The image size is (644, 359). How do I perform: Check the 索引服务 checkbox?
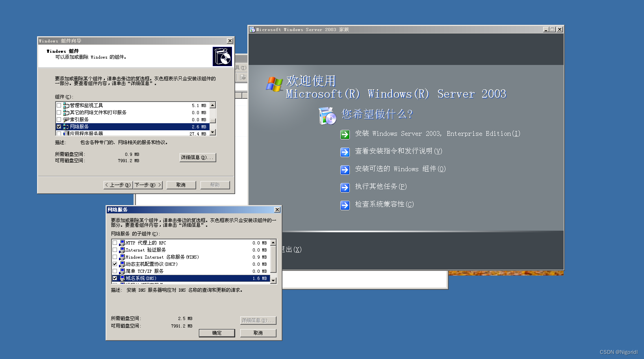coord(59,120)
